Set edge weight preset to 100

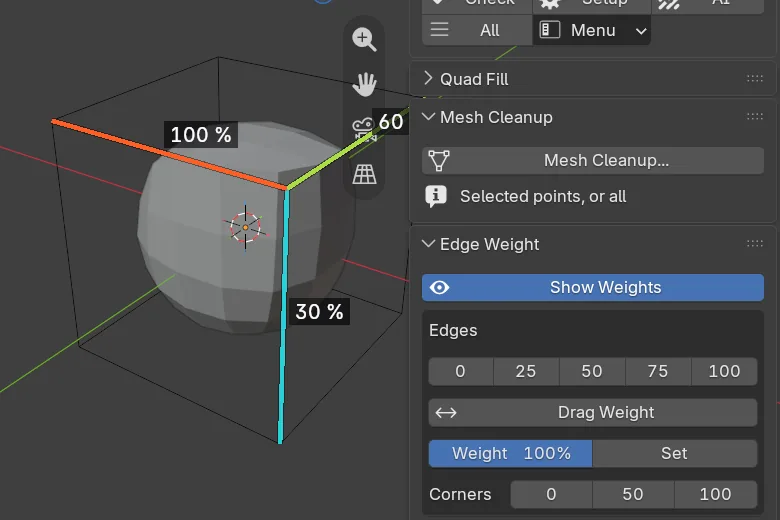(x=724, y=371)
